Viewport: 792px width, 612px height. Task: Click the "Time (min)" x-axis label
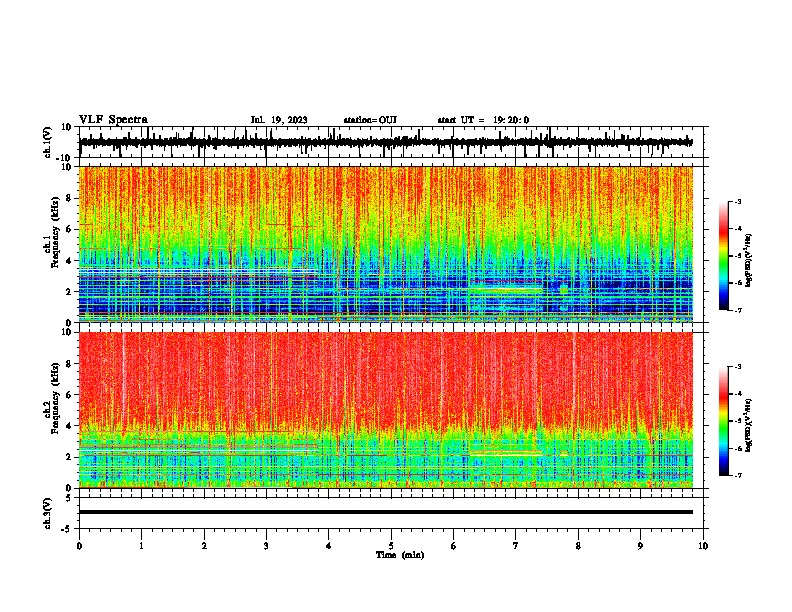pyautogui.click(x=400, y=555)
